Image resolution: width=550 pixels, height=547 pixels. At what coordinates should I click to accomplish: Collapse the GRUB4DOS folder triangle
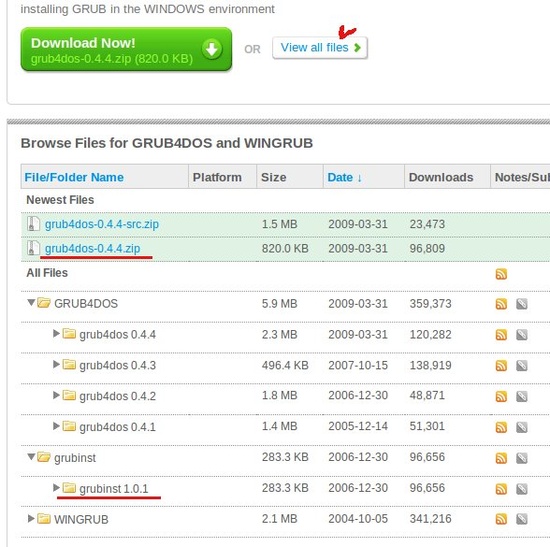click(x=31, y=302)
